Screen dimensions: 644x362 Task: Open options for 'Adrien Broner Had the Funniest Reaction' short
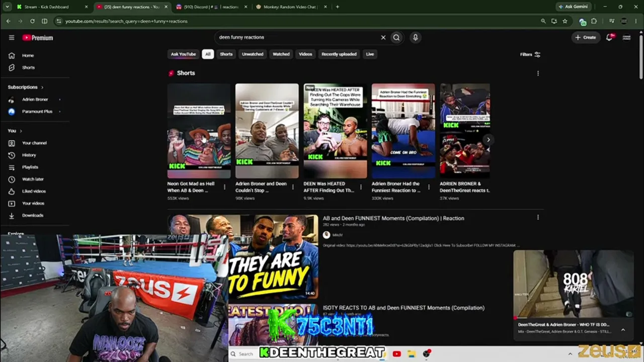(429, 187)
